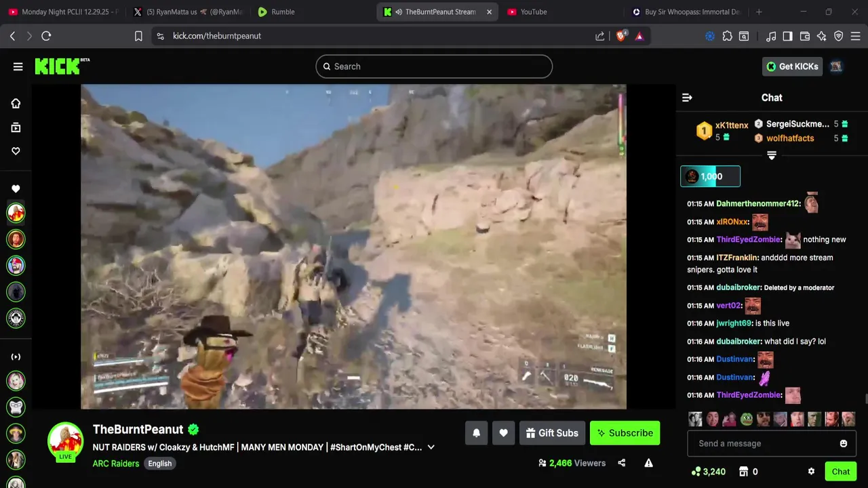Toggle the browser sidebar panel
Screen dimensions: 868x488
pyautogui.click(x=787, y=36)
